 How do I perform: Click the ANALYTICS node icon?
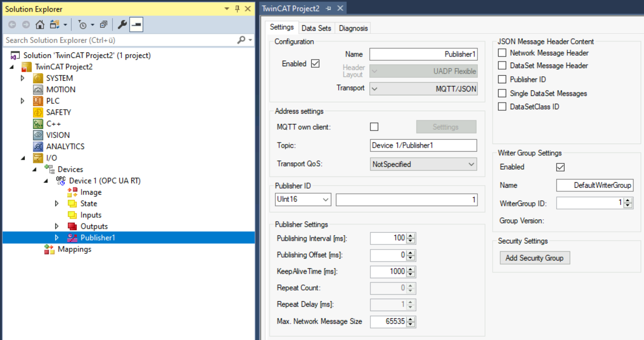point(38,146)
